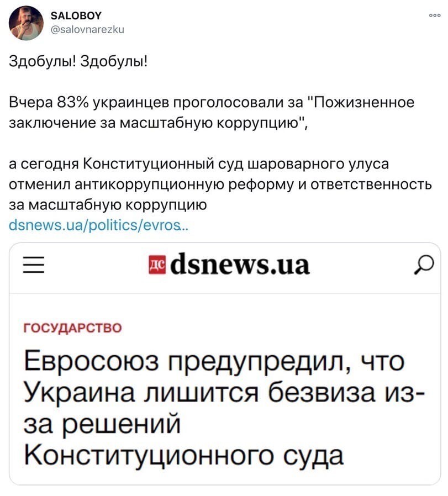
Task: Click the red ДС logo icon
Action: coord(157,265)
